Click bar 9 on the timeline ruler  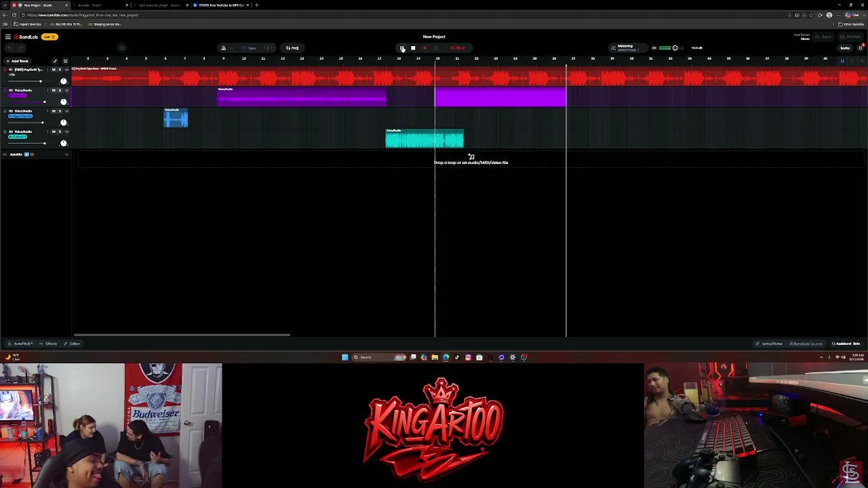point(224,59)
